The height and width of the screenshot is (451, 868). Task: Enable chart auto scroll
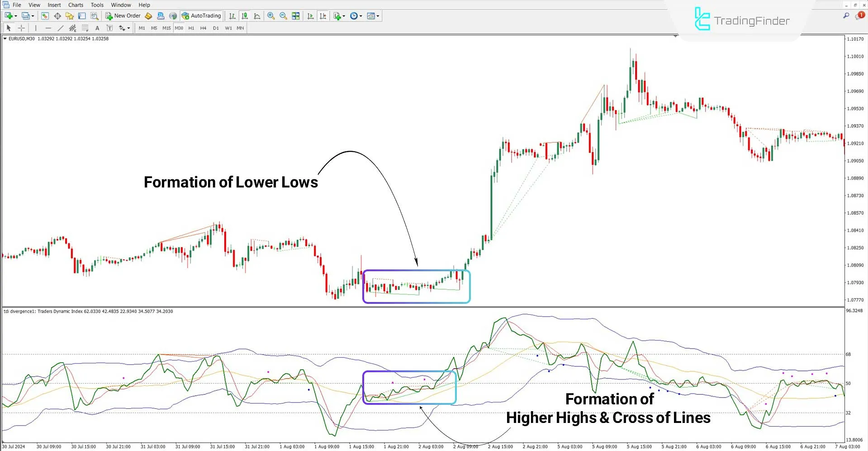(311, 15)
